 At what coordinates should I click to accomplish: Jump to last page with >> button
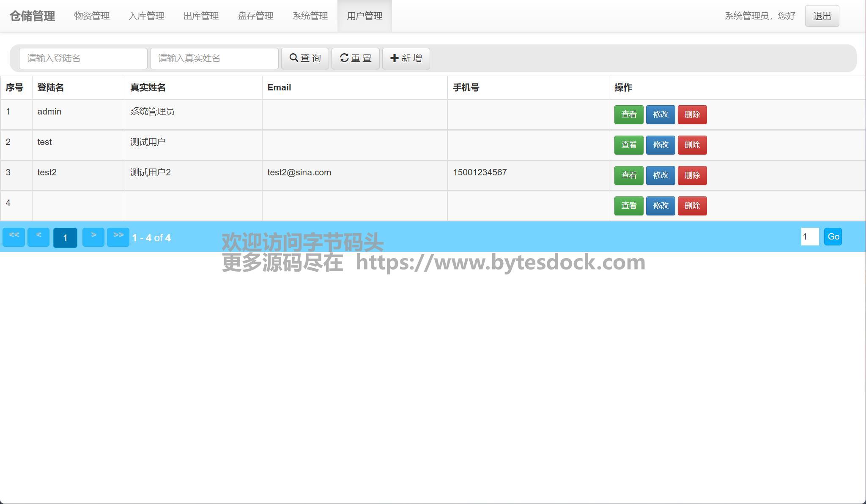[118, 237]
